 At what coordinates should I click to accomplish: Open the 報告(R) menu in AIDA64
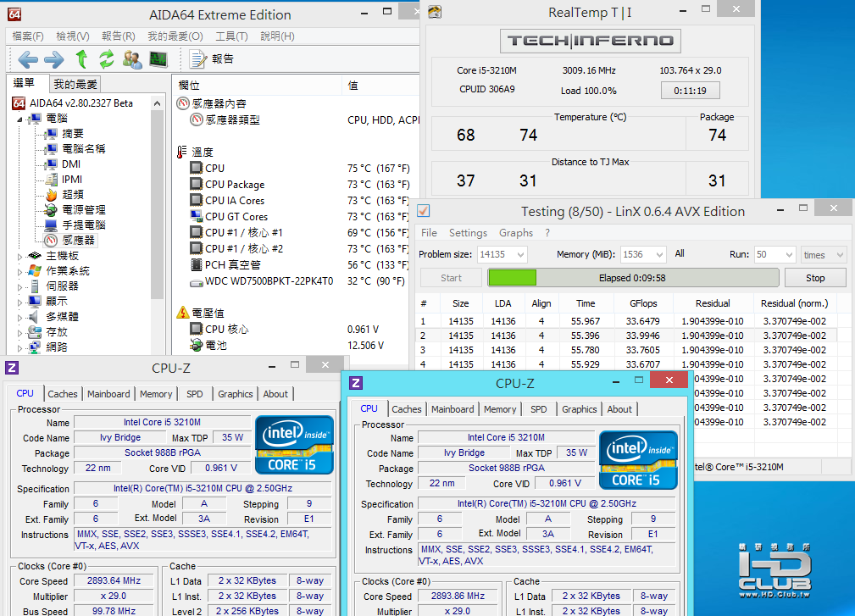point(119,36)
